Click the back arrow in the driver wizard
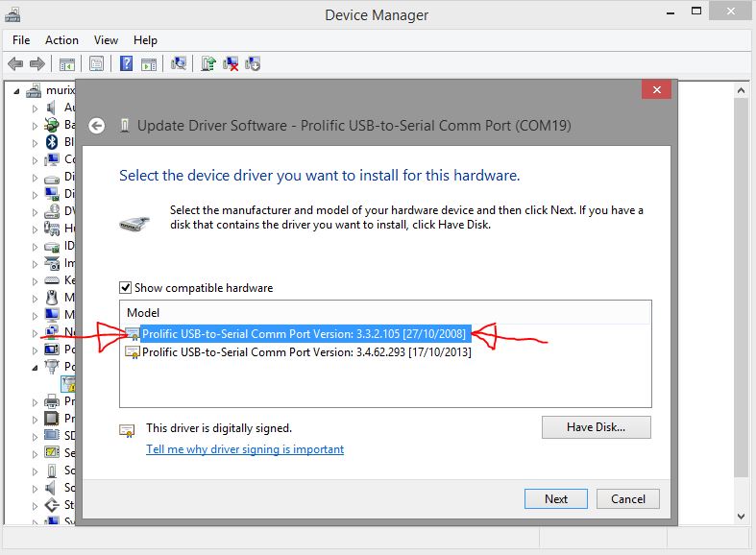This screenshot has height=555, width=756. coord(96,126)
